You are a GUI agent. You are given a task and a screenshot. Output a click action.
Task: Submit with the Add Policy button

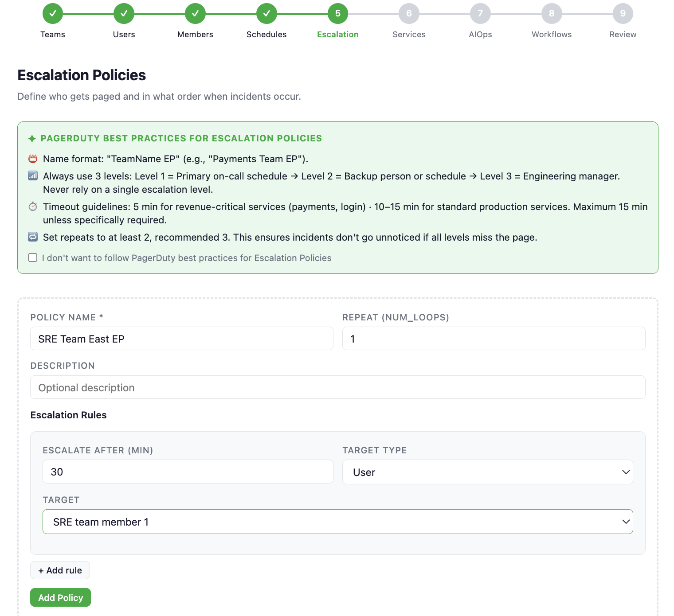[61, 598]
